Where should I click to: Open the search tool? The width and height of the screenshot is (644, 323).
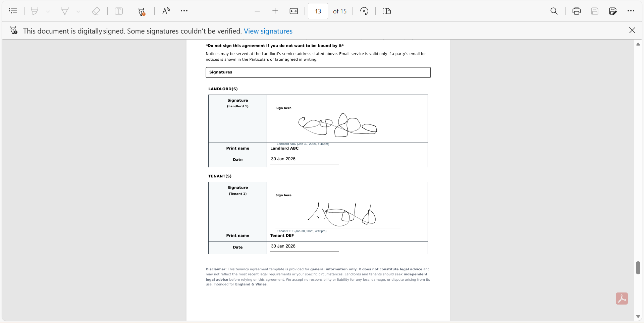(554, 11)
